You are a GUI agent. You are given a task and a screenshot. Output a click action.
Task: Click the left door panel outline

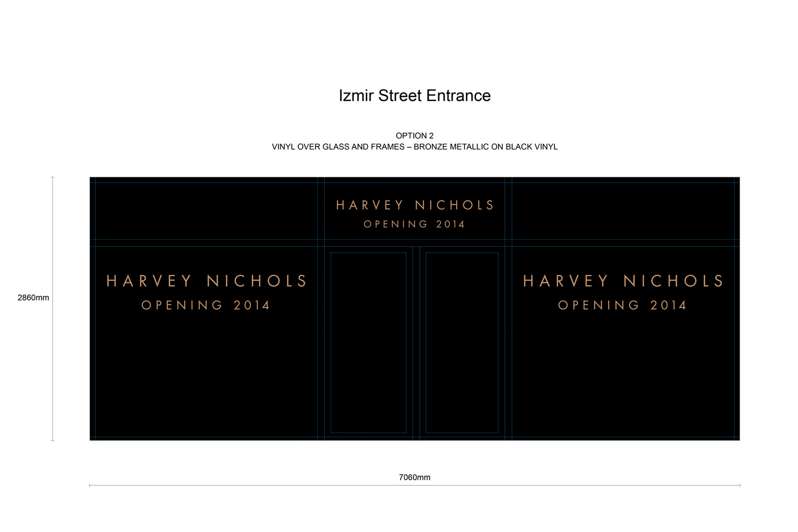368,342
